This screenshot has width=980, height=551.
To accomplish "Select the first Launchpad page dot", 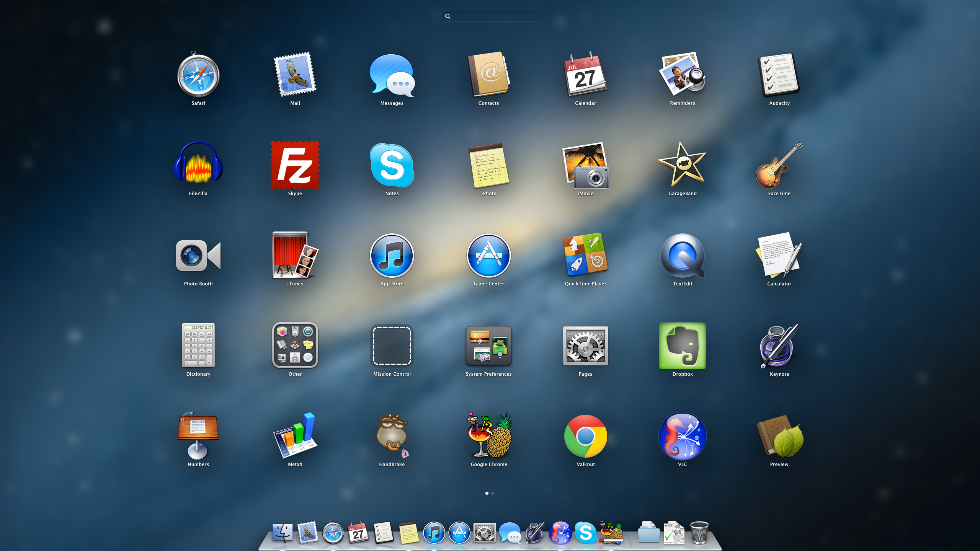I will [x=487, y=493].
